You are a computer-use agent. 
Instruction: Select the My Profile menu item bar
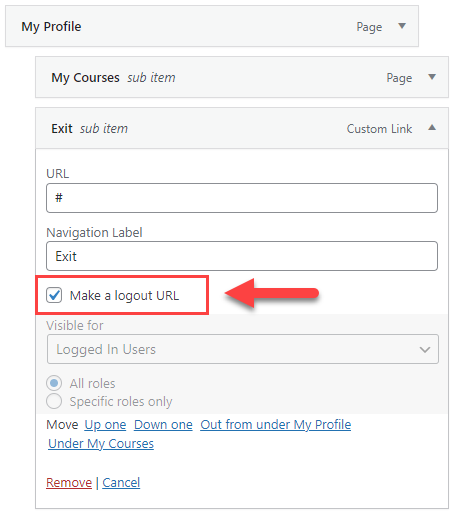212,26
